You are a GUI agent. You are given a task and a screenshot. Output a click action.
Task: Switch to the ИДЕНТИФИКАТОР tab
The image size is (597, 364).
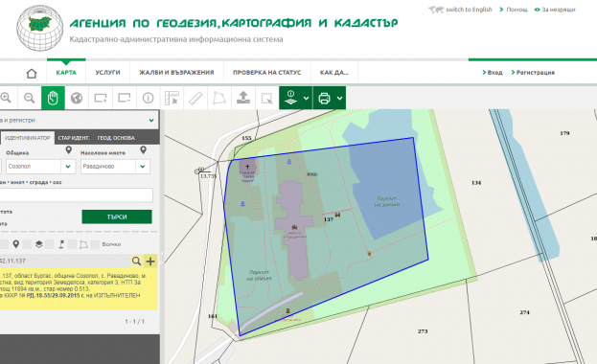point(28,138)
